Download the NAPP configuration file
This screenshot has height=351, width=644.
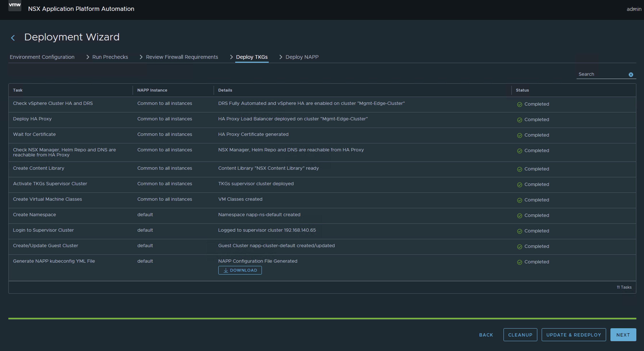(x=240, y=270)
